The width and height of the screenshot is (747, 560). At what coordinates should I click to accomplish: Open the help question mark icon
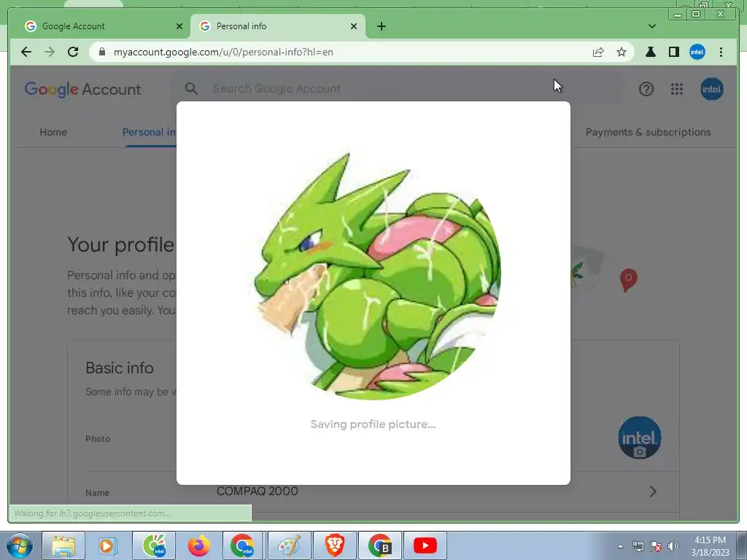click(646, 89)
